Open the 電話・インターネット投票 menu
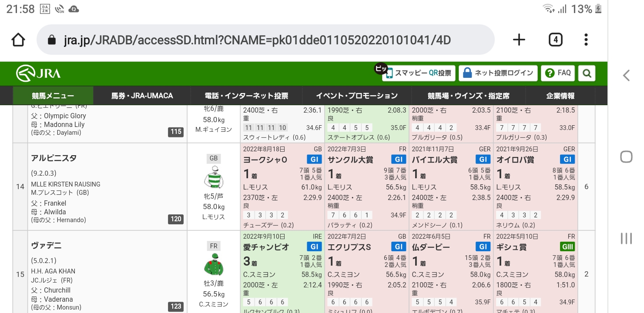This screenshot has height=313, width=644. (247, 96)
